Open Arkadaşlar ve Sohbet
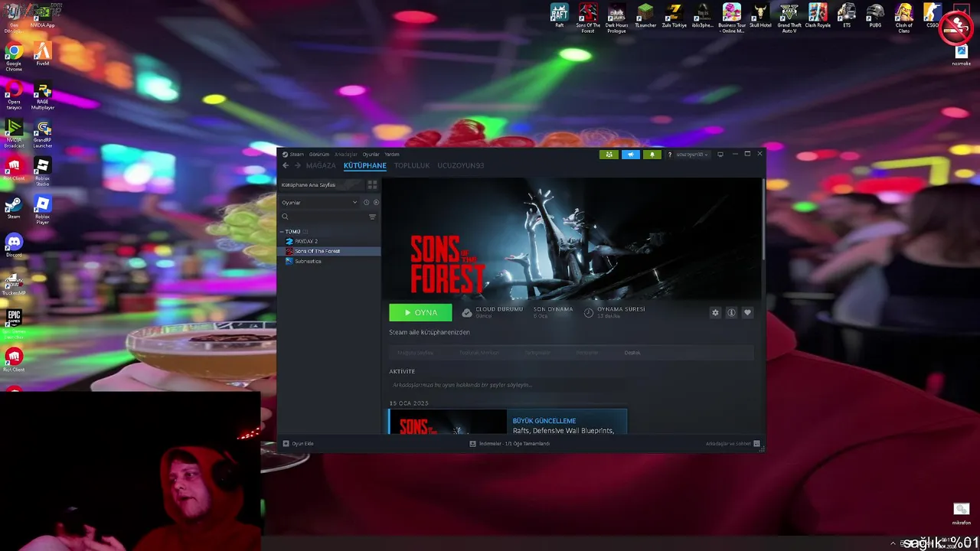The height and width of the screenshot is (551, 980). pyautogui.click(x=733, y=444)
